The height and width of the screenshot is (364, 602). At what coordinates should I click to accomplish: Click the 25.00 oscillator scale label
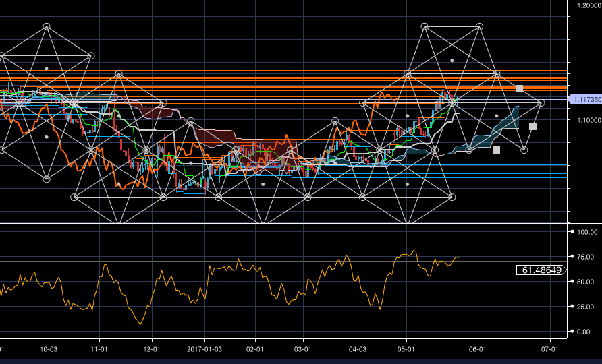click(x=586, y=307)
